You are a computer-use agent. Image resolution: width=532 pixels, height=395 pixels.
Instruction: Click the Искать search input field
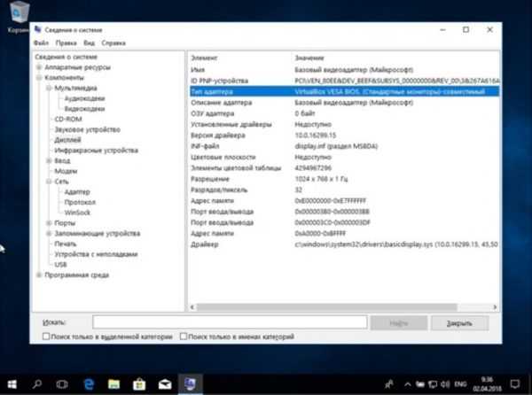point(230,322)
